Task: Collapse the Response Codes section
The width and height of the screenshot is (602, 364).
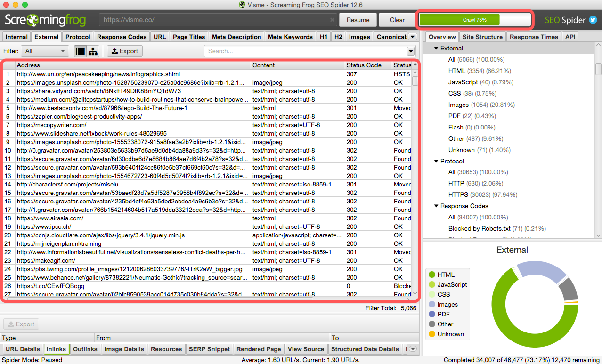Action: pos(436,206)
